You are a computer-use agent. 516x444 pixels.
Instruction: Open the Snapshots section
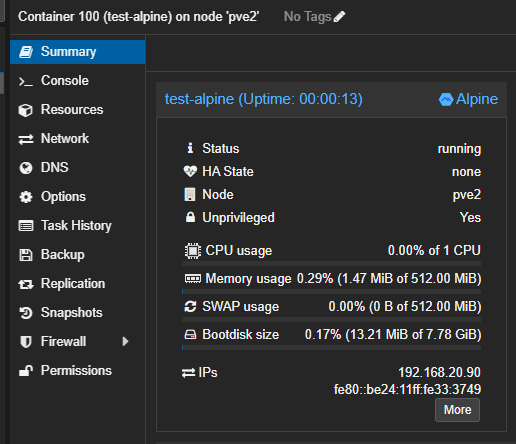[77, 313]
